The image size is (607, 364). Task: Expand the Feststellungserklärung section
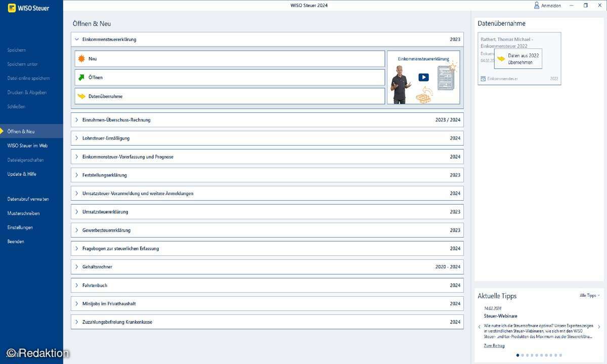77,175
